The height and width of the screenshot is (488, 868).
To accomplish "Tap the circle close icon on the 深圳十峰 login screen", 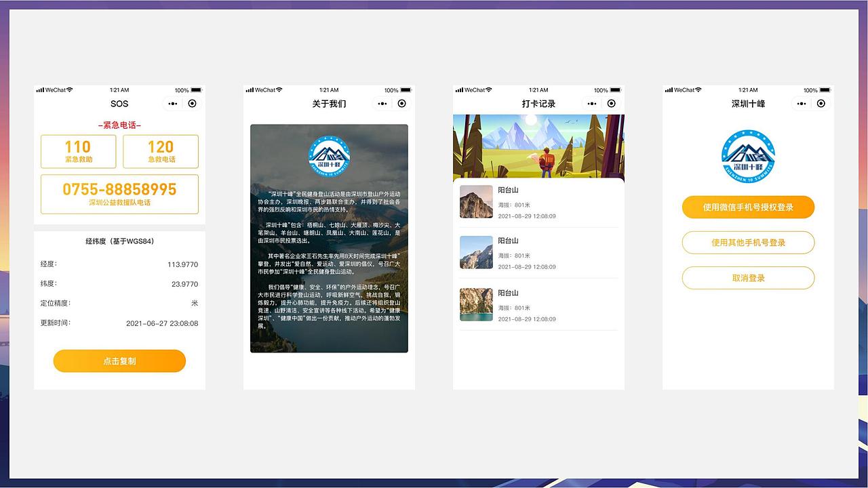I will [x=821, y=104].
